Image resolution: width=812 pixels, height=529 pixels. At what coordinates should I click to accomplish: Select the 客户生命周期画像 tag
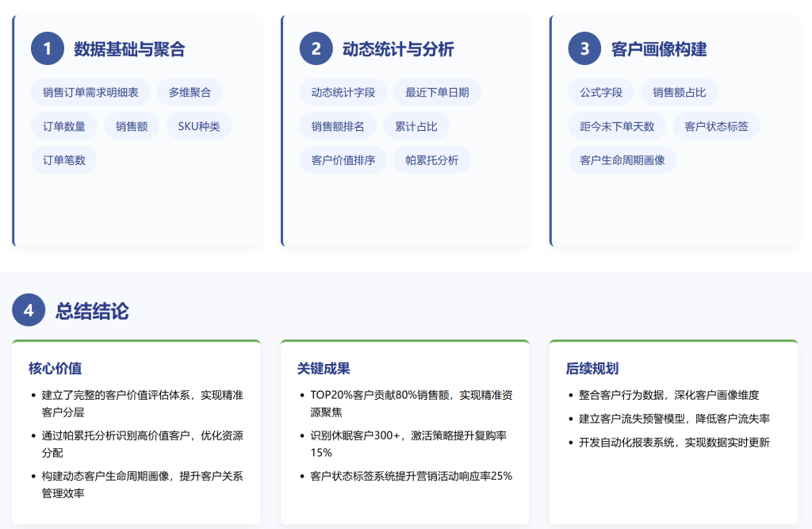point(622,159)
